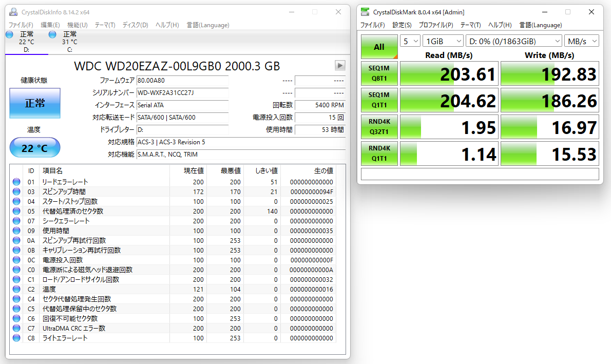
Task: Expand the D: 0% target drive dropdown
Action: (x=514, y=41)
